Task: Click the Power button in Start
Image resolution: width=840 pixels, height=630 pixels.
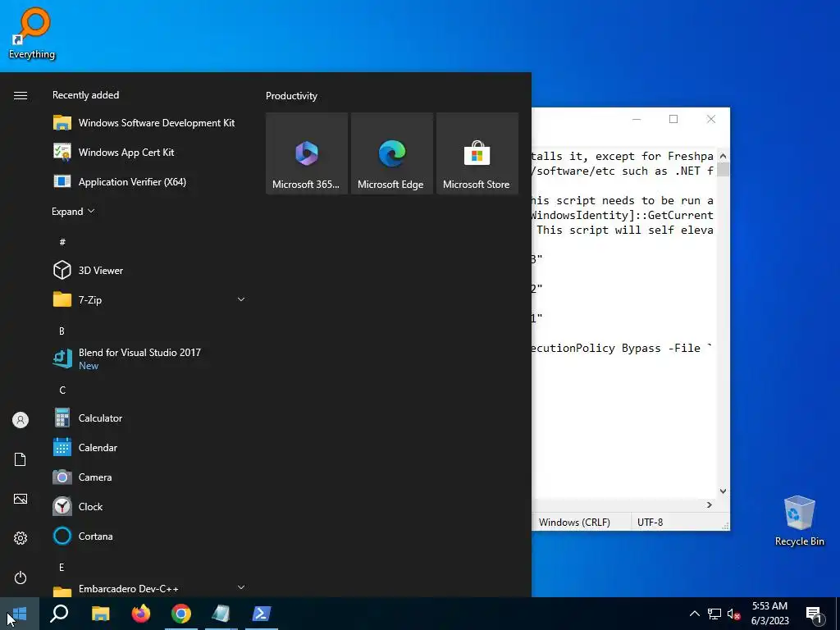Action: pos(21,577)
